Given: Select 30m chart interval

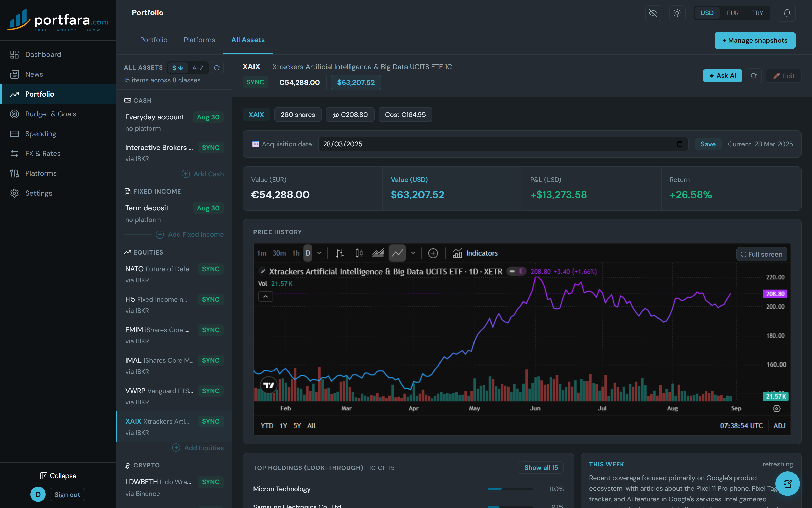Looking at the screenshot, I should pos(279,253).
